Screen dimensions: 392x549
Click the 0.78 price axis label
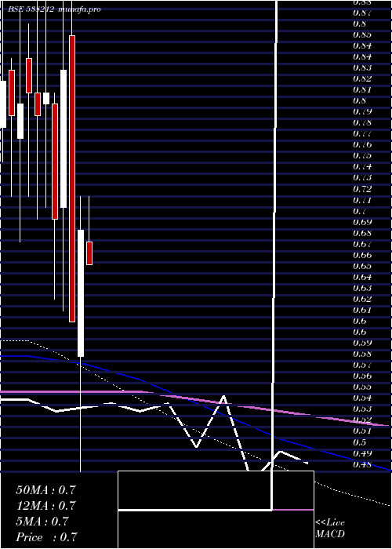pyautogui.click(x=362, y=122)
